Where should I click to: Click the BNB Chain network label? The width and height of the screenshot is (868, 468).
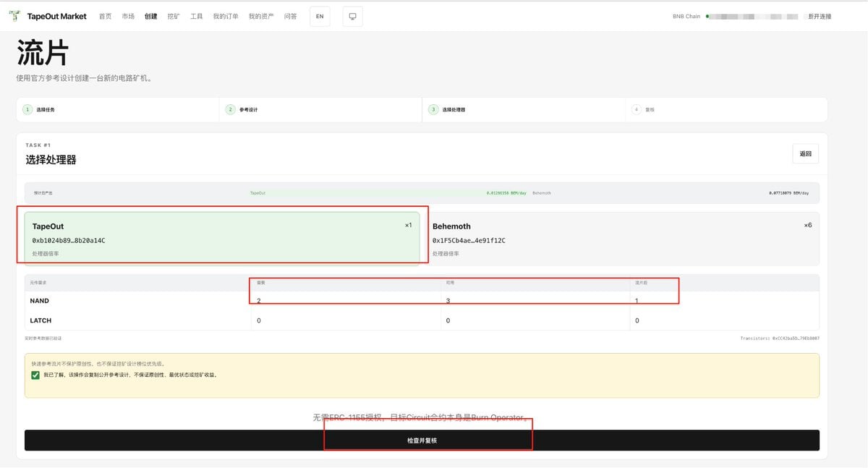point(686,16)
